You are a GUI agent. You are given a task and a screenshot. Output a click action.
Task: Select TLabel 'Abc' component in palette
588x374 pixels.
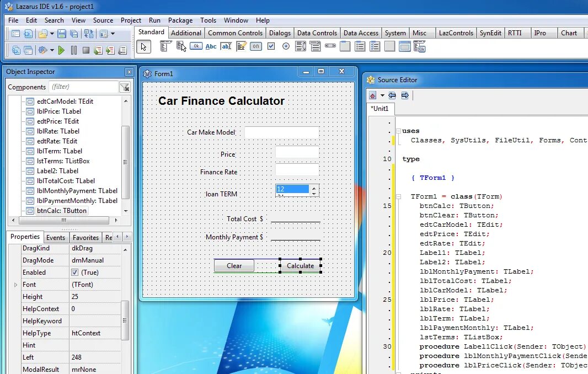pyautogui.click(x=211, y=46)
